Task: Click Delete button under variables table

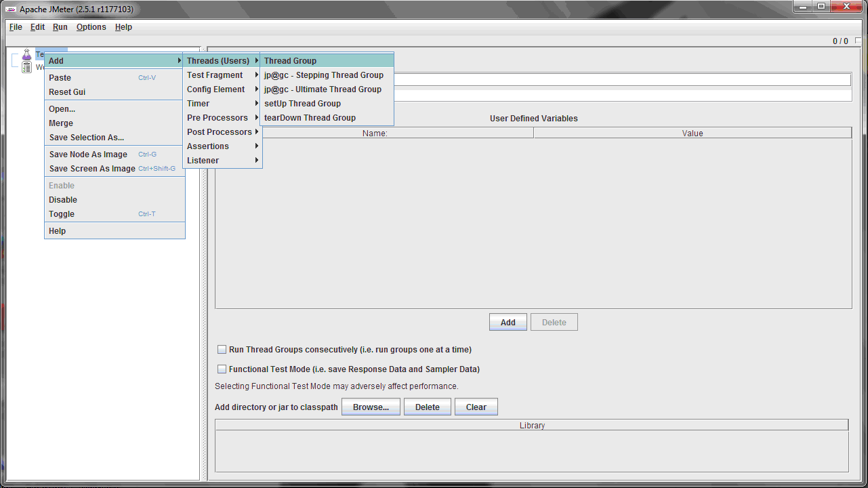Action: coord(554,323)
